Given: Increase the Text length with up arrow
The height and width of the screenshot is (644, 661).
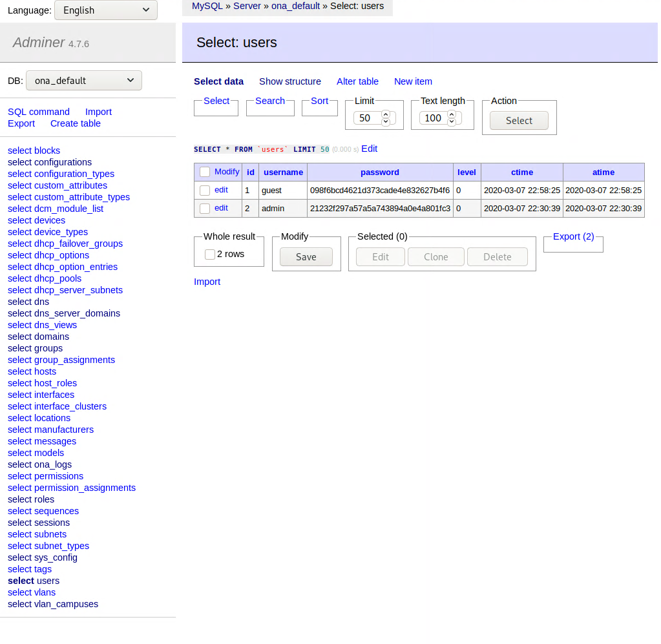Looking at the screenshot, I should (452, 114).
